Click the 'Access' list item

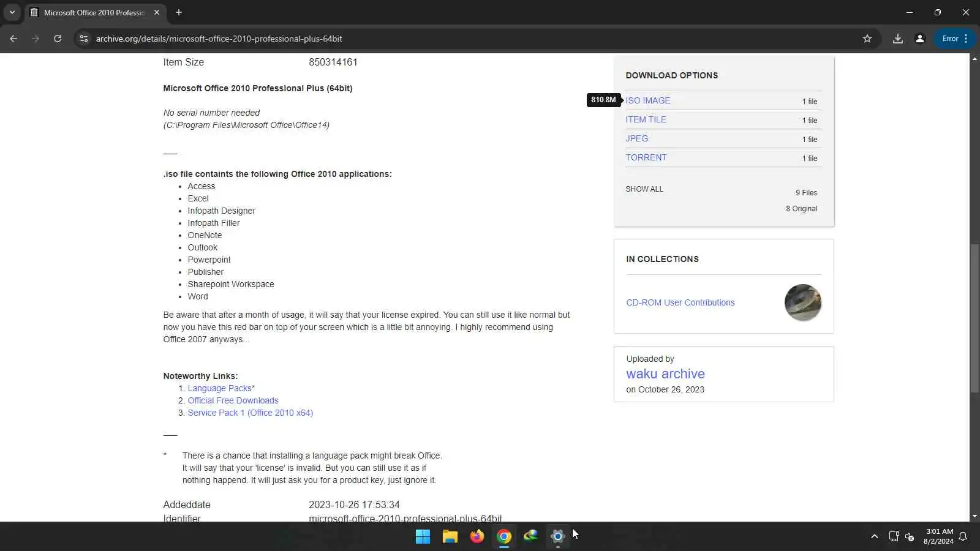[x=202, y=186]
